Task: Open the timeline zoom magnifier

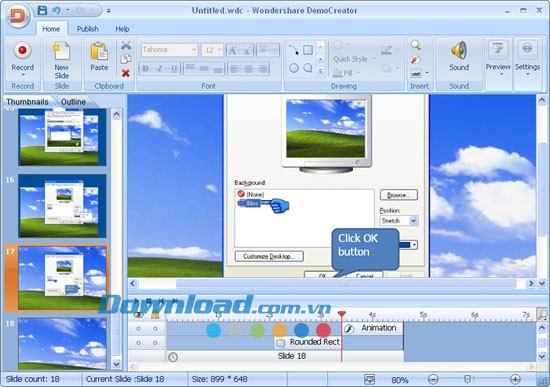Action: point(542,315)
